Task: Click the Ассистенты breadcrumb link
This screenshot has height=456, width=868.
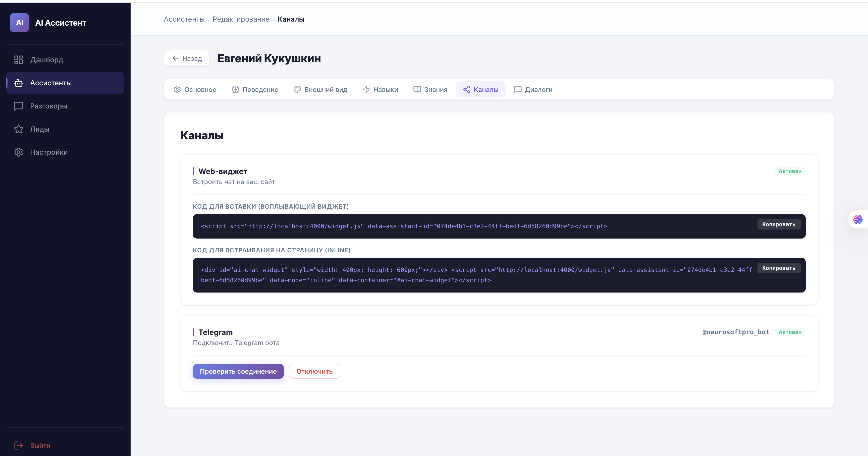Action: (184, 19)
